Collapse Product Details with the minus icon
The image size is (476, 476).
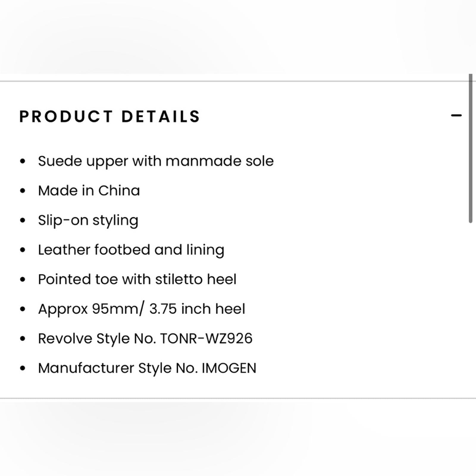(456, 115)
